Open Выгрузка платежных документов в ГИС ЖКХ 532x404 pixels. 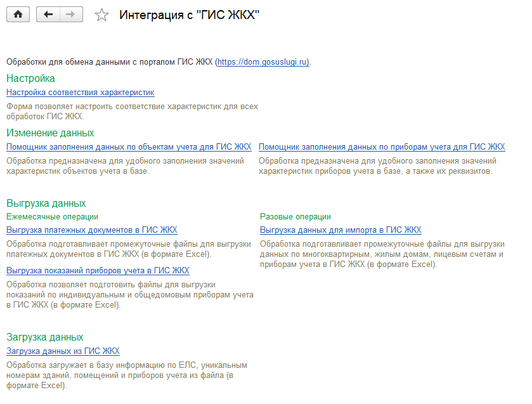pyautogui.click(x=92, y=230)
